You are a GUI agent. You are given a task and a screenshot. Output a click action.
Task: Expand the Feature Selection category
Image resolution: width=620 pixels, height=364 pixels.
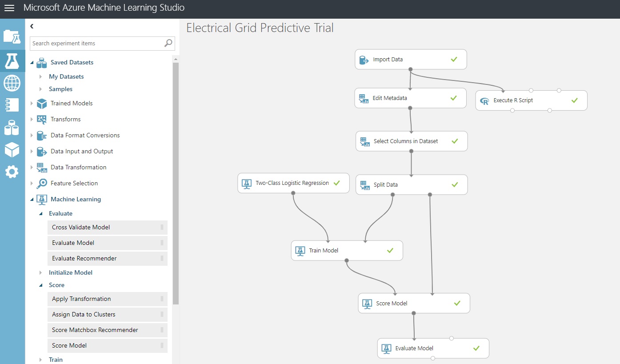(x=32, y=184)
